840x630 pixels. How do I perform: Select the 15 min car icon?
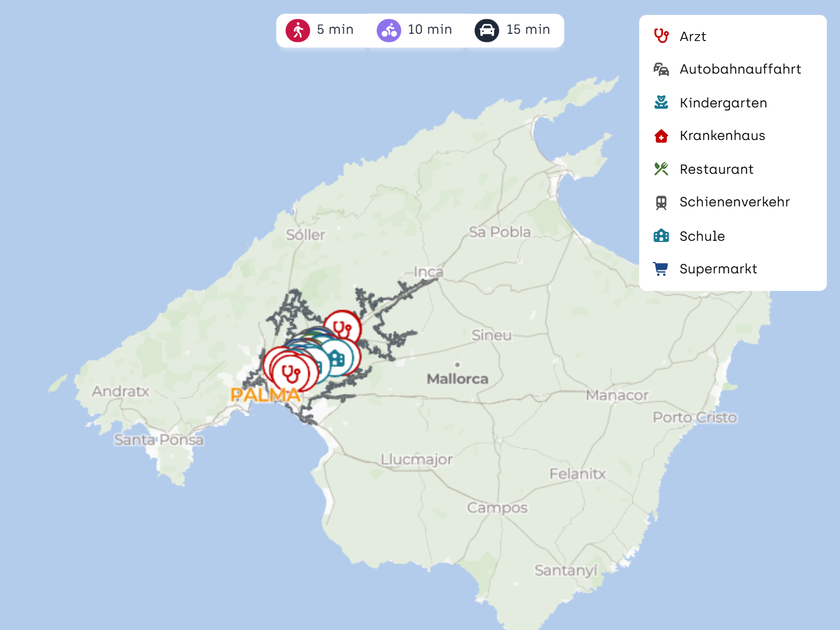tap(486, 30)
